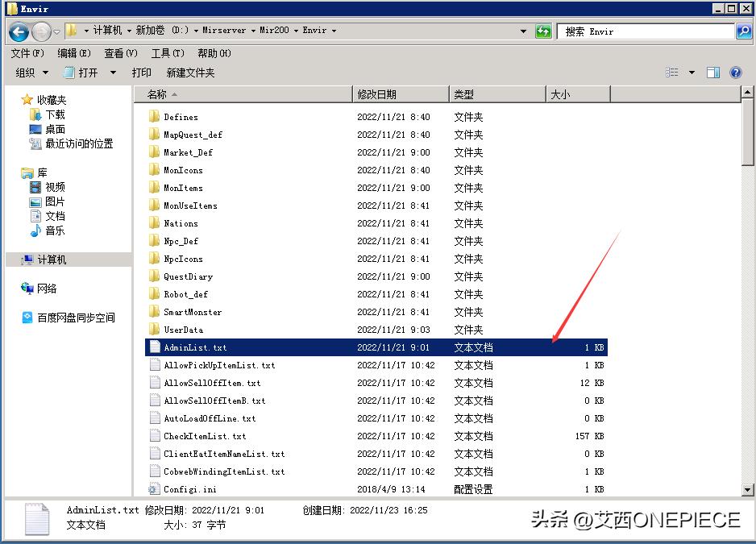Open the 文档 library icon
The height and width of the screenshot is (544, 756).
coord(35,216)
